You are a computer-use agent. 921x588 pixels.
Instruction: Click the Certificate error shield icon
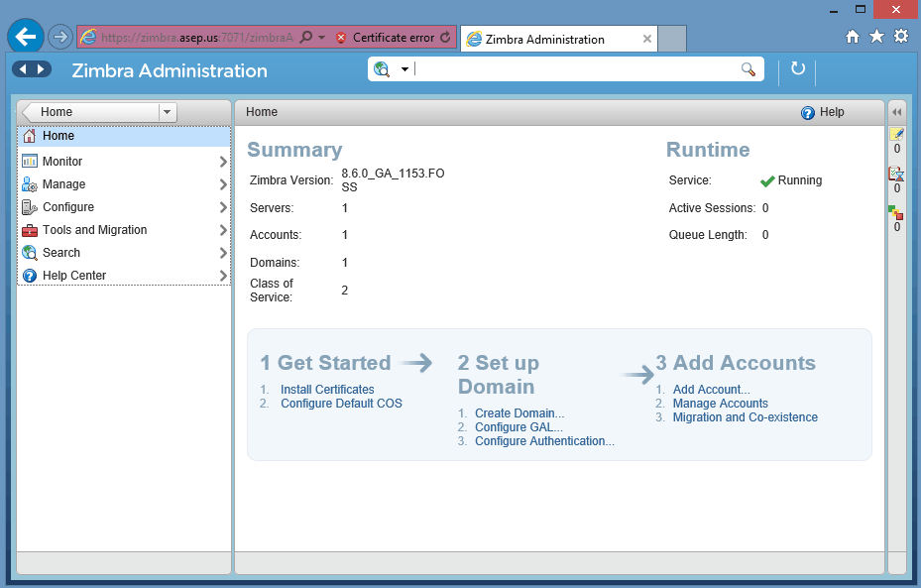341,38
